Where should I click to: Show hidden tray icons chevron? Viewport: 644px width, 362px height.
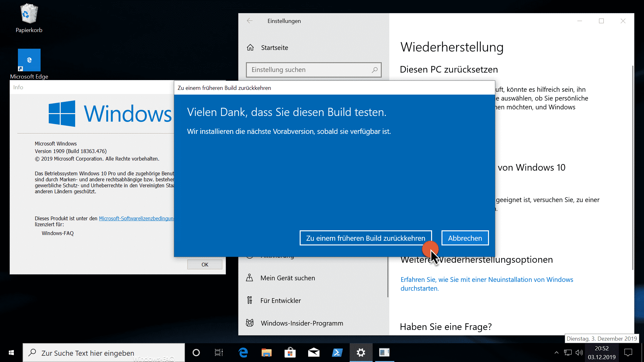(x=556, y=353)
